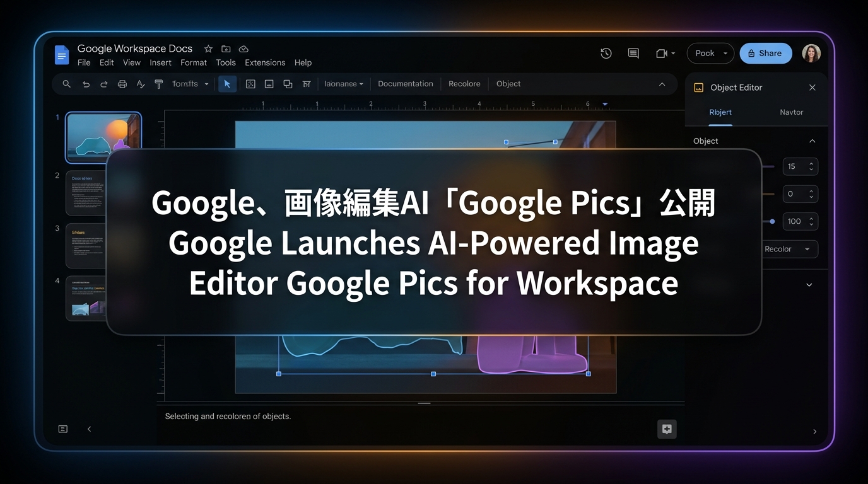Click the Documentation toolbar button

(x=406, y=84)
